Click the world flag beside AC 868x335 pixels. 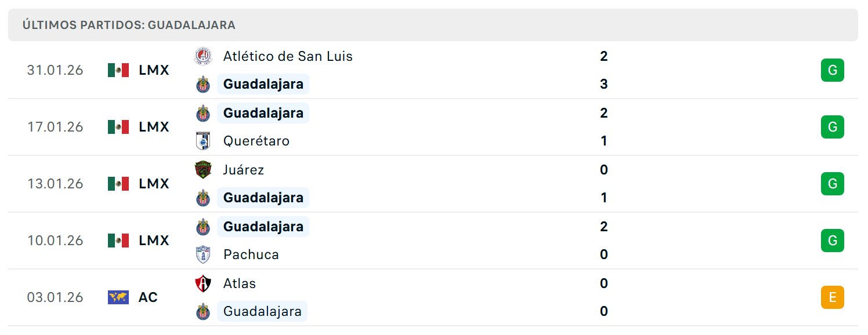pos(118,297)
